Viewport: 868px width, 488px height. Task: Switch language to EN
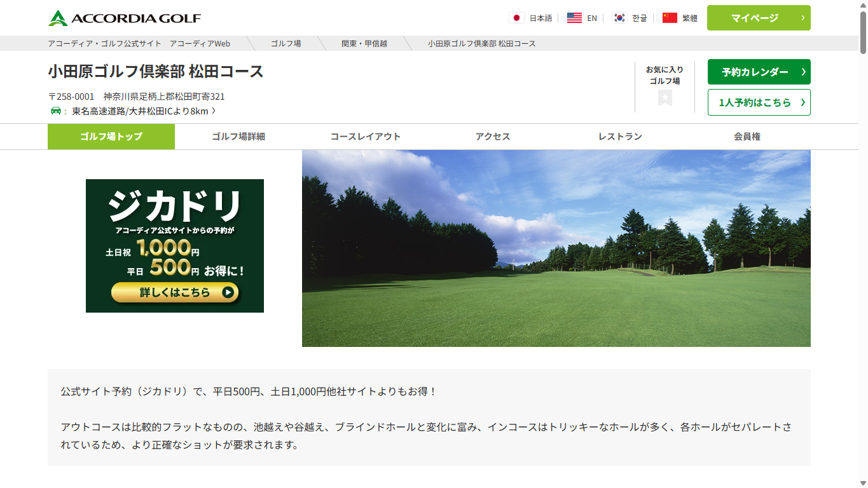pos(592,18)
